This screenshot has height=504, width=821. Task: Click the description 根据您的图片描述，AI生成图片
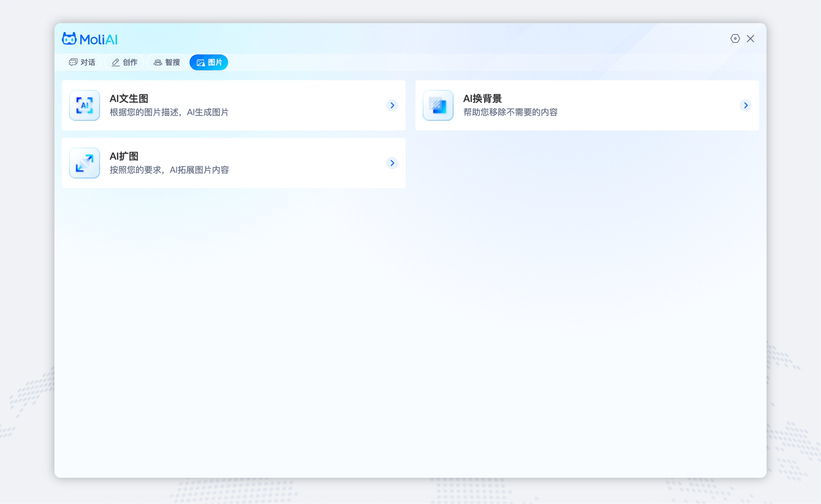169,112
